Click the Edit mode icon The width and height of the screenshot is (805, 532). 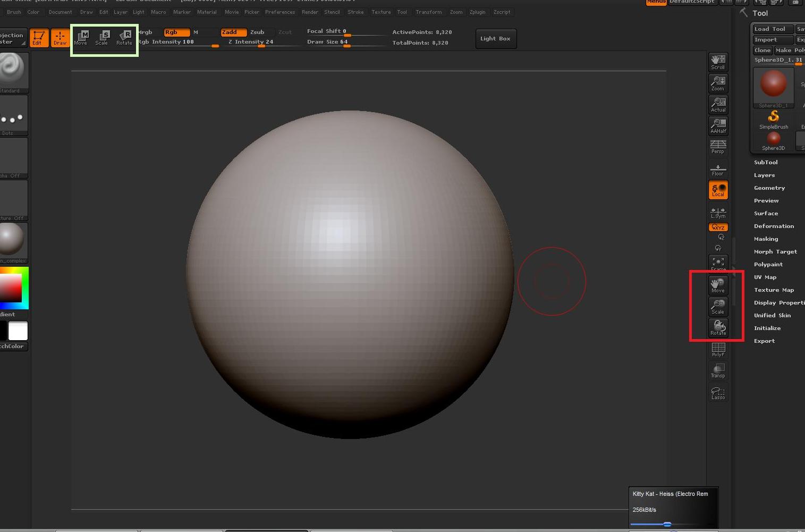pos(38,38)
